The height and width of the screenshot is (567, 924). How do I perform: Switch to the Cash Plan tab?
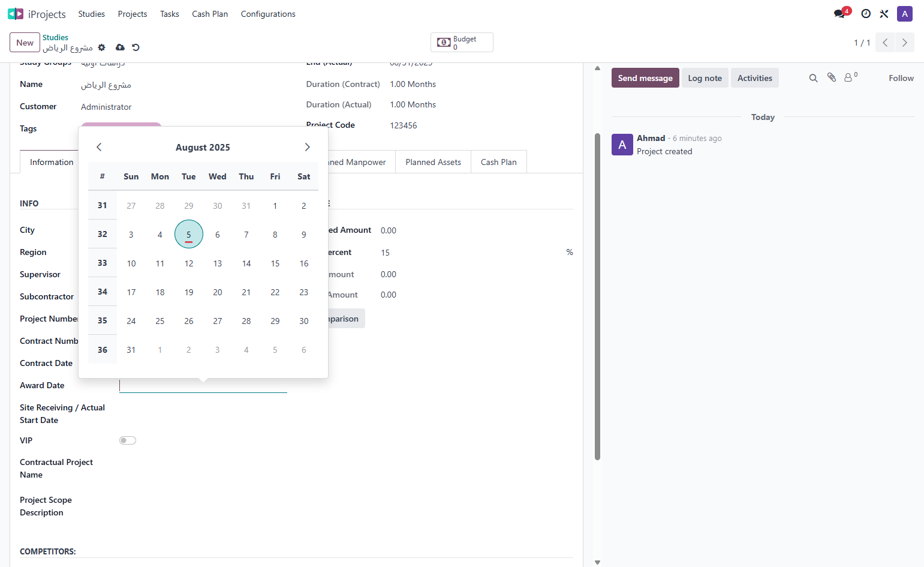498,162
